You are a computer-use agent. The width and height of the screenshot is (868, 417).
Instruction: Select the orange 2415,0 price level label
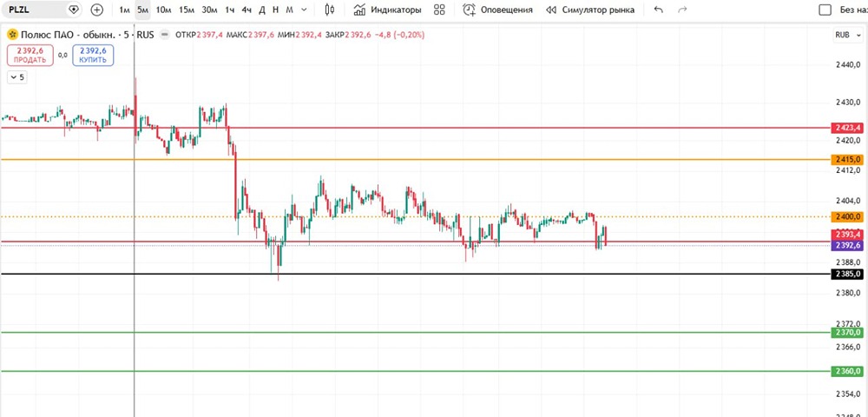[x=847, y=160]
